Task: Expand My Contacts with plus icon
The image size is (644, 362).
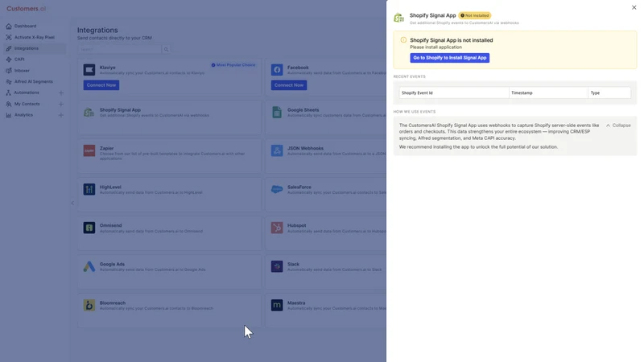Action: click(61, 105)
